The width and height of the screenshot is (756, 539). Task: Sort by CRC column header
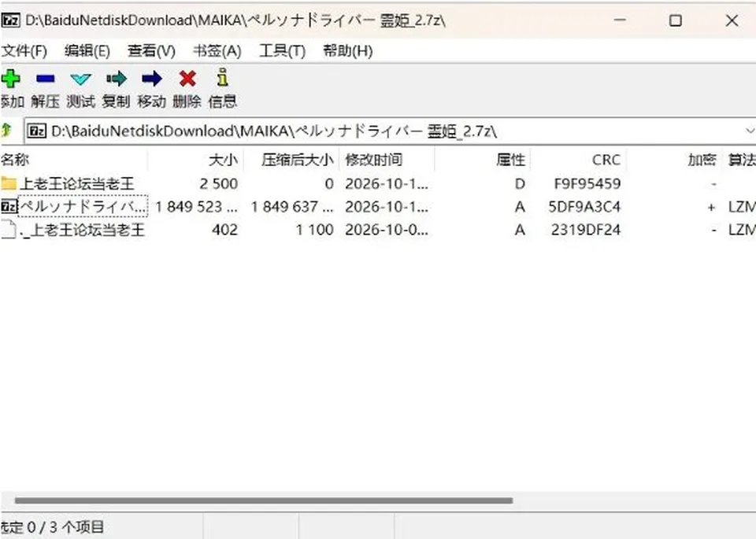pos(579,160)
